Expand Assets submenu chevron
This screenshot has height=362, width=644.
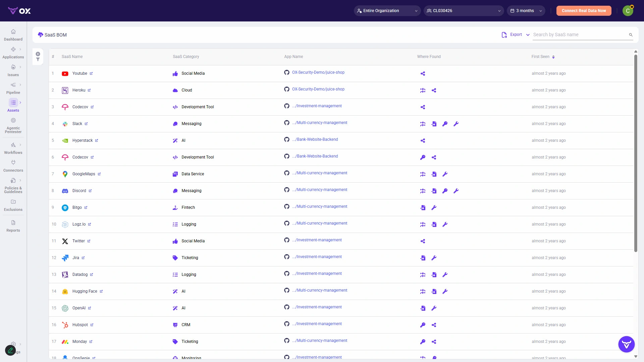(x=20, y=103)
